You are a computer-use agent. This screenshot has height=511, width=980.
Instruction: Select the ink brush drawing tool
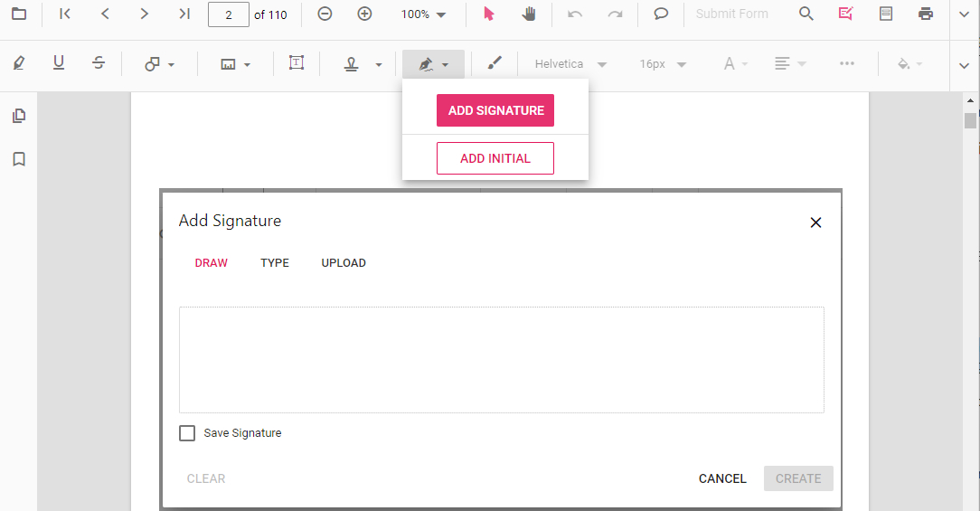click(x=495, y=62)
